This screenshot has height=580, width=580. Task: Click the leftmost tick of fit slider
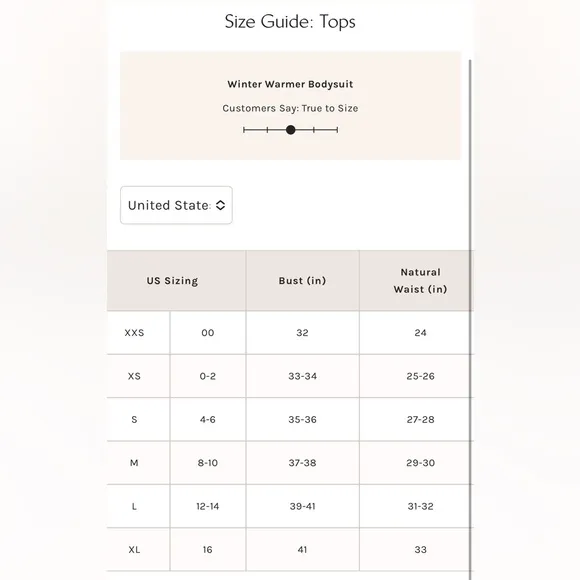(244, 130)
